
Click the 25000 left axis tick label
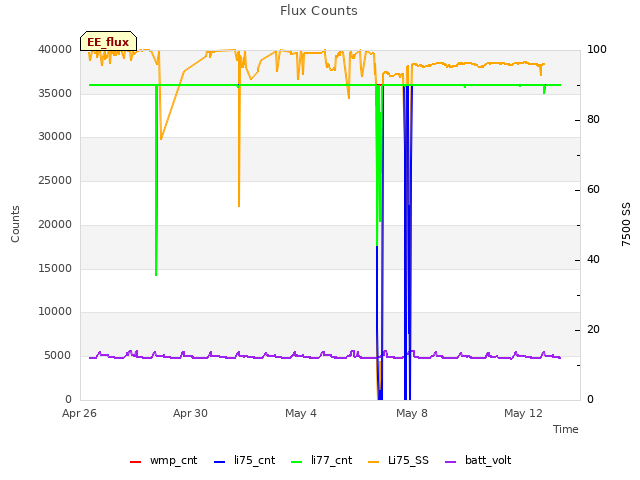click(x=55, y=180)
